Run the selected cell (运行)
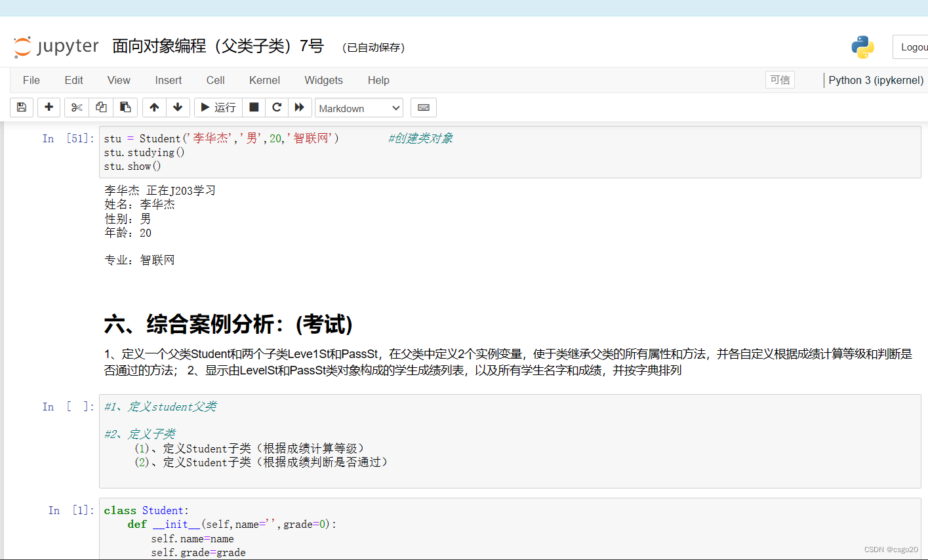Screen dimensions: 928x560 218,108
